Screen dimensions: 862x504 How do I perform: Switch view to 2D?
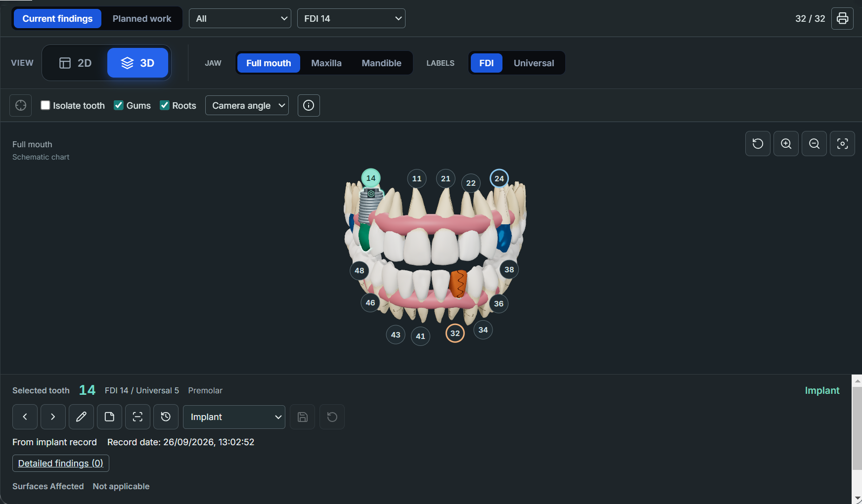click(x=75, y=63)
